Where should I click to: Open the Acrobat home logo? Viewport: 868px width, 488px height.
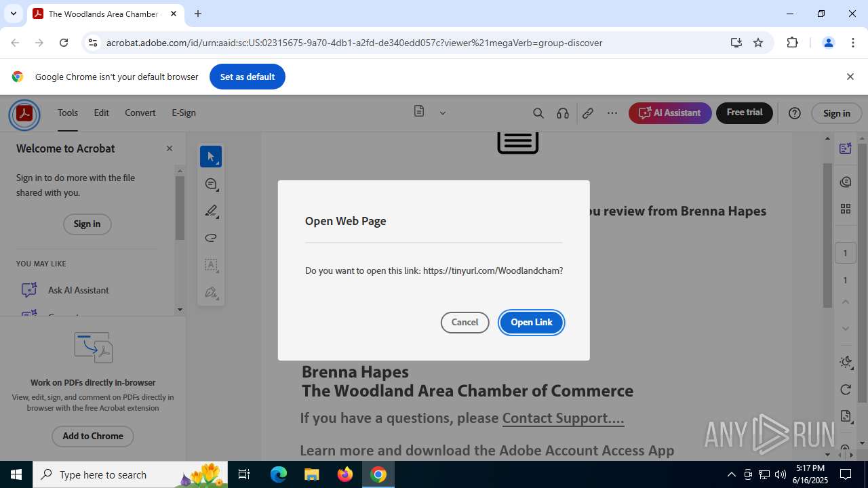pyautogui.click(x=24, y=113)
